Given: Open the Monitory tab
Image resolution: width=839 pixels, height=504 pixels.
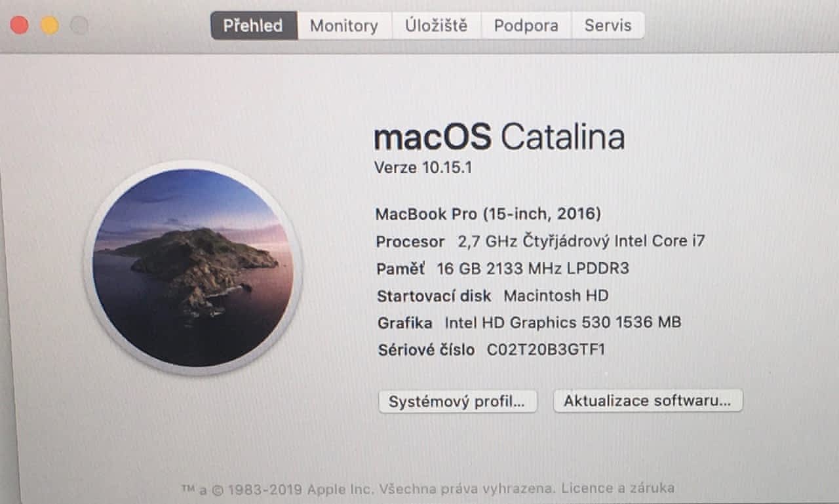Looking at the screenshot, I should tap(344, 26).
